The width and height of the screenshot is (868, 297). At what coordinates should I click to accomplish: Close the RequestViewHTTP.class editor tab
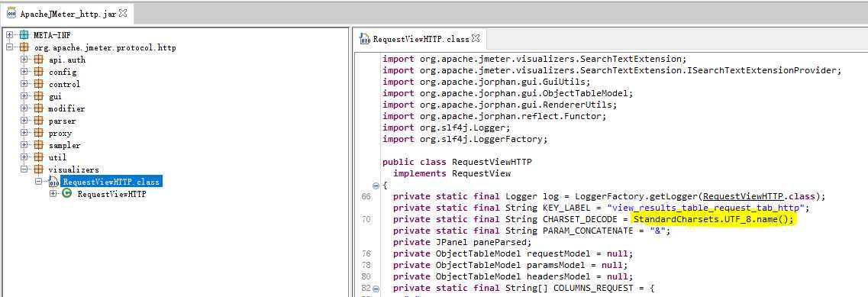coord(476,38)
